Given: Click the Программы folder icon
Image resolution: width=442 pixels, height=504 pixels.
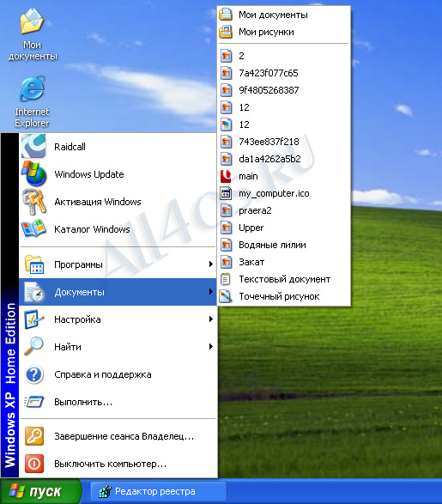Looking at the screenshot, I should [34, 264].
